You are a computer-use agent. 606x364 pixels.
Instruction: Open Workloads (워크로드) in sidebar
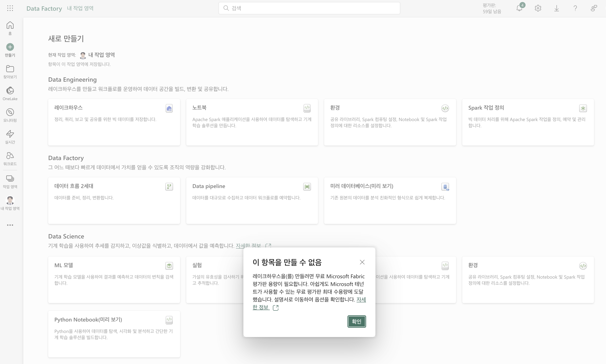(x=10, y=159)
